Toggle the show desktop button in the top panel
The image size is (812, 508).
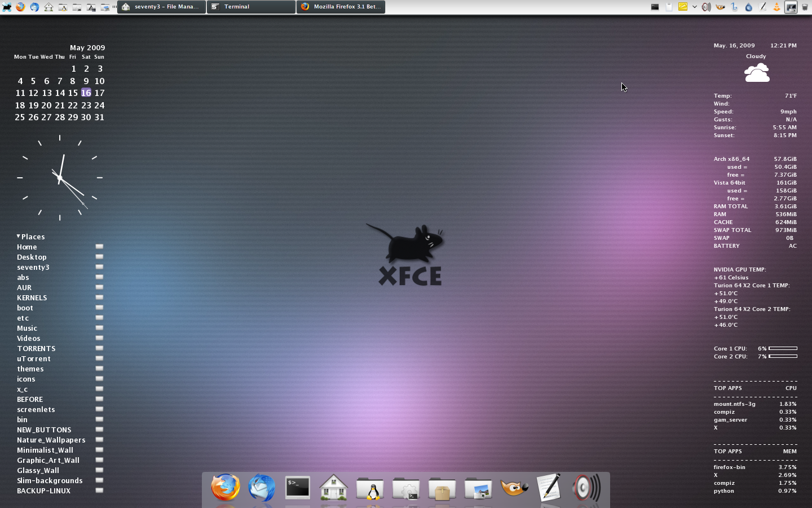pyautogui.click(x=791, y=7)
